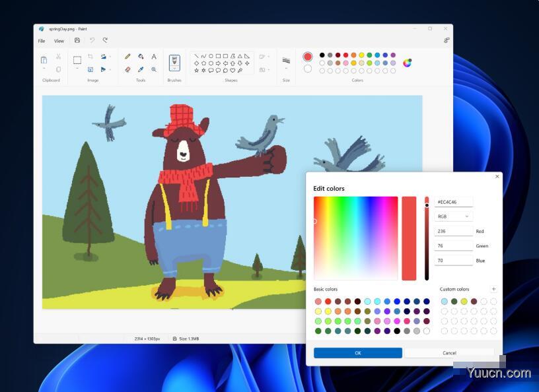539x392 pixels.
Task: Select Color 2 white swatch in ribbon
Action: [x=308, y=69]
